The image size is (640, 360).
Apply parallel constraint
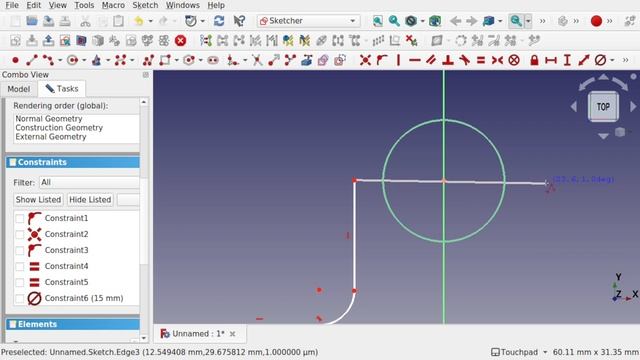(x=431, y=60)
